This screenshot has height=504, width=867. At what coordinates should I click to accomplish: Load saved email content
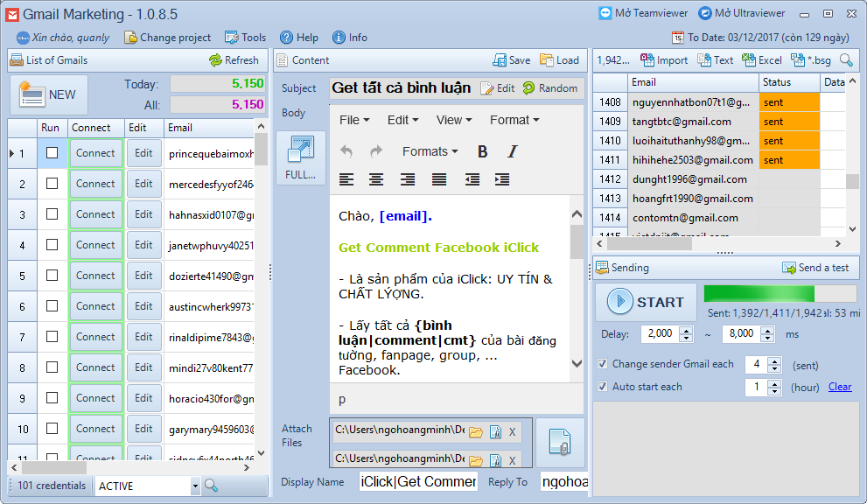tap(560, 60)
